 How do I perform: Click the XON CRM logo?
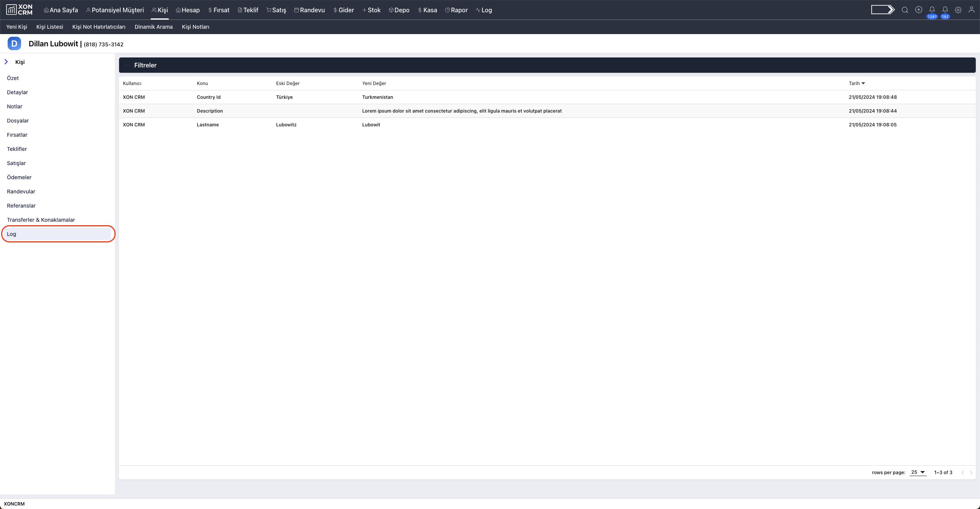[19, 10]
